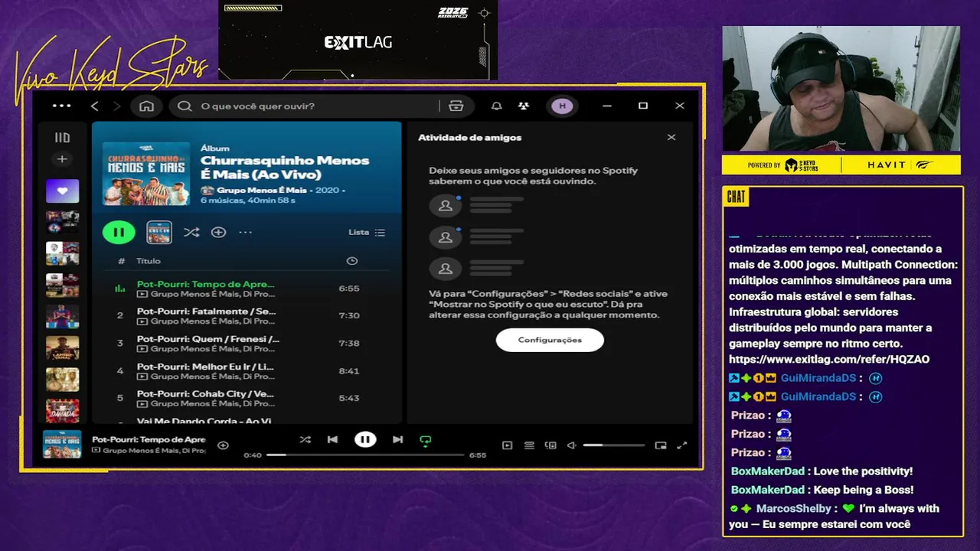The image size is (980, 551).
Task: Click the Configurações button
Action: coord(550,340)
